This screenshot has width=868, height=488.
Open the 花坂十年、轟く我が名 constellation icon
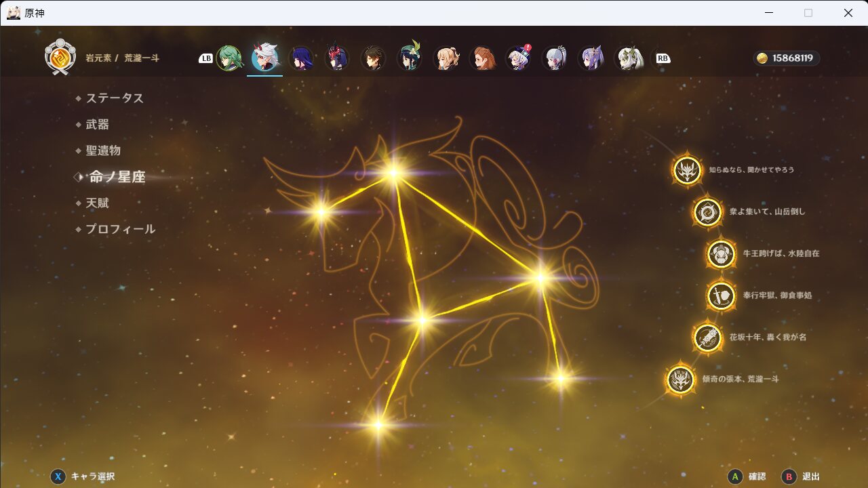coord(707,338)
